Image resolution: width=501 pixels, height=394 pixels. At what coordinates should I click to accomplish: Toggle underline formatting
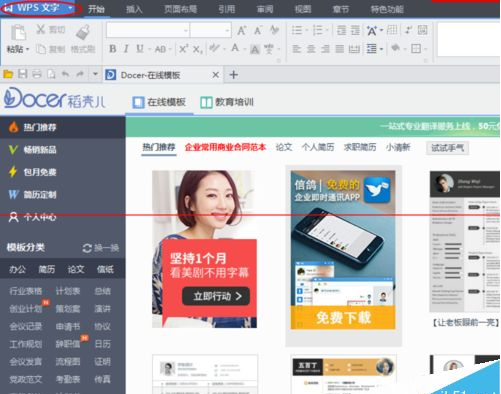140,49
